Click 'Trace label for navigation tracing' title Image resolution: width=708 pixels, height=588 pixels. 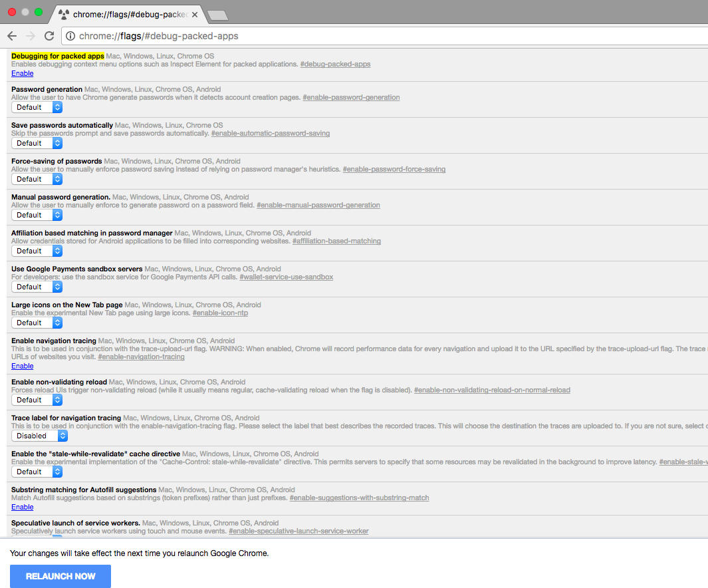point(66,418)
